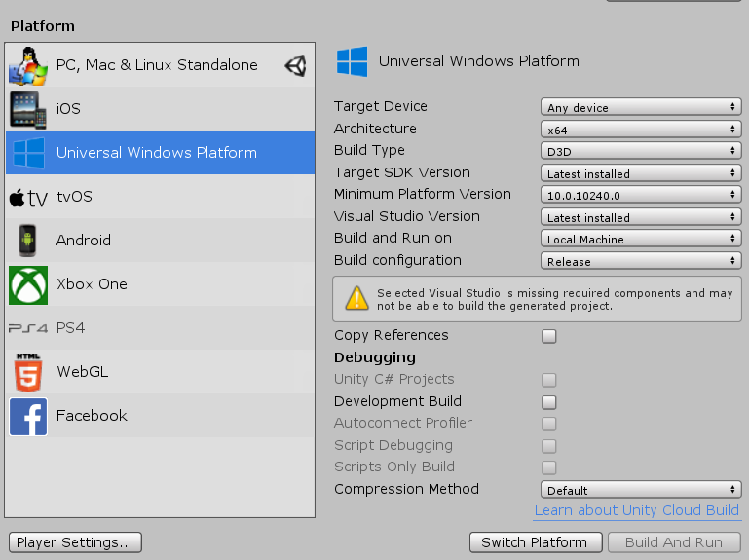Open the Target Device dropdown

[x=641, y=107]
